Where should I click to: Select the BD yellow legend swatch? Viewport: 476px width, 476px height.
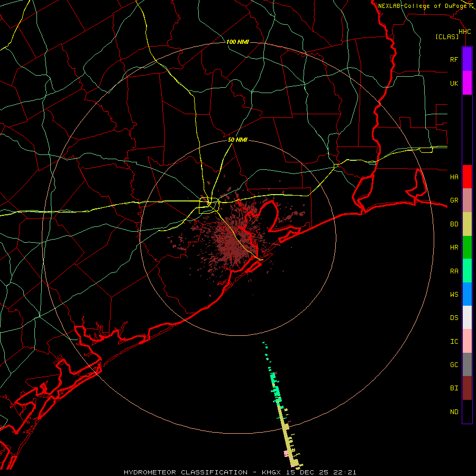[x=467, y=224]
